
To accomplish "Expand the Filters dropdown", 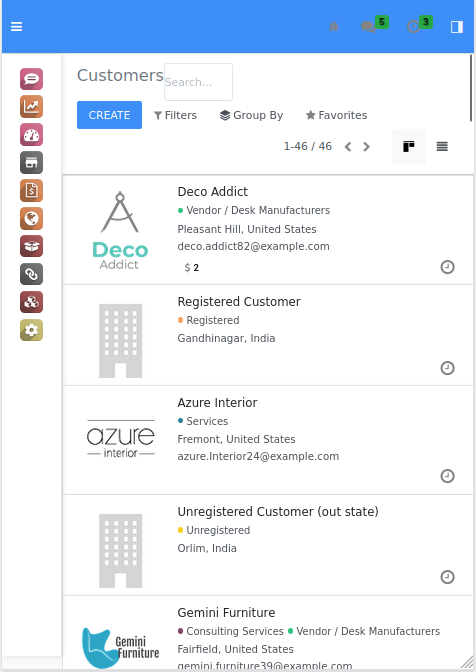I will click(175, 115).
